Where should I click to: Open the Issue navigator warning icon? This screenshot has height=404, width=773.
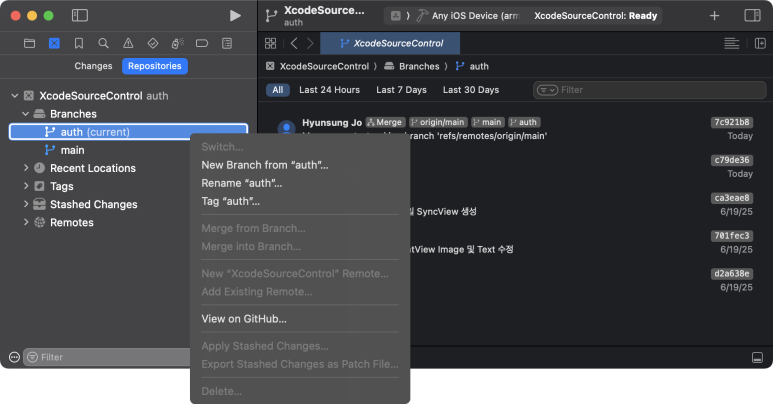[128, 43]
